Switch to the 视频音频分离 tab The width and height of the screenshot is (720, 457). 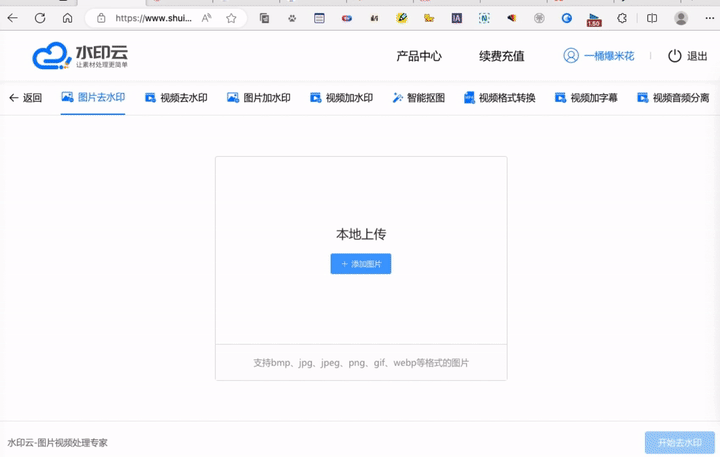pyautogui.click(x=673, y=98)
